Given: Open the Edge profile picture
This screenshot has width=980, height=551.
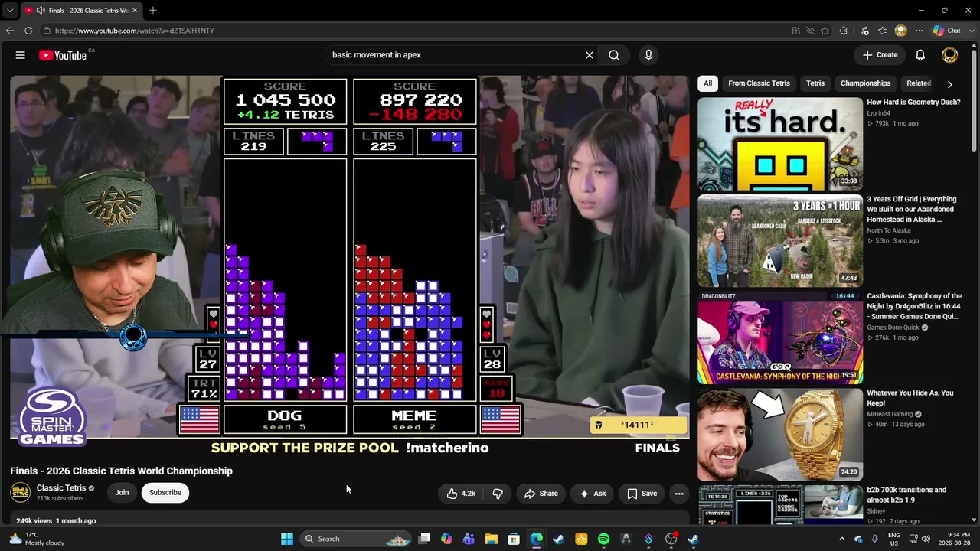Looking at the screenshot, I should tap(901, 31).
